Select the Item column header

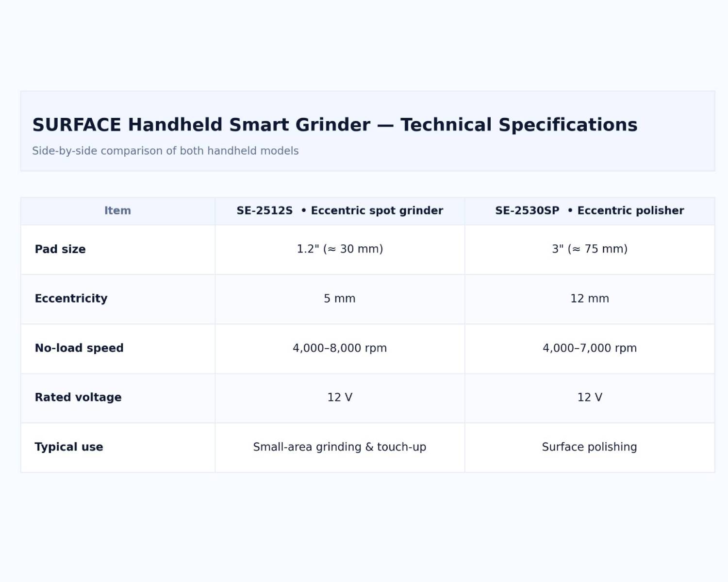click(117, 210)
